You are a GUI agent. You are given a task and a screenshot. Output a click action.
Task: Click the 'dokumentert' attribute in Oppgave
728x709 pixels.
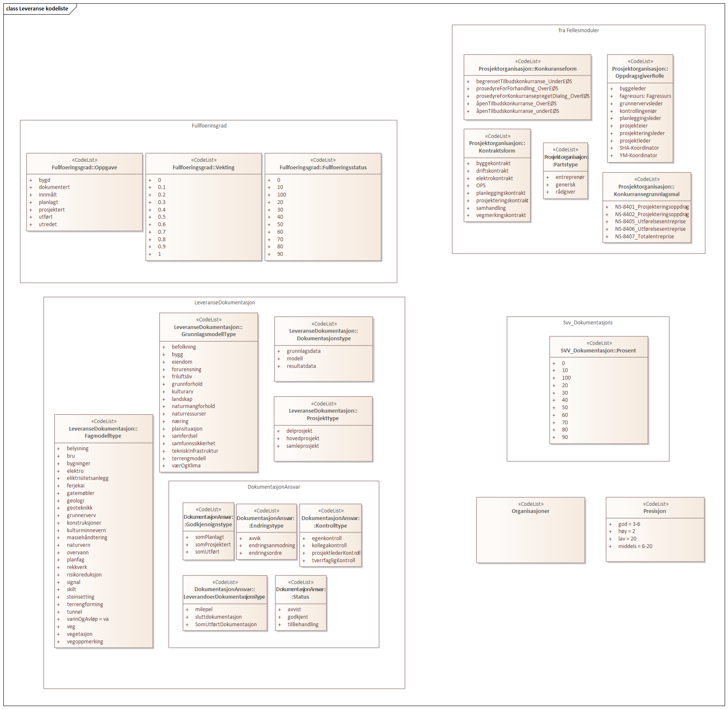tap(54, 187)
